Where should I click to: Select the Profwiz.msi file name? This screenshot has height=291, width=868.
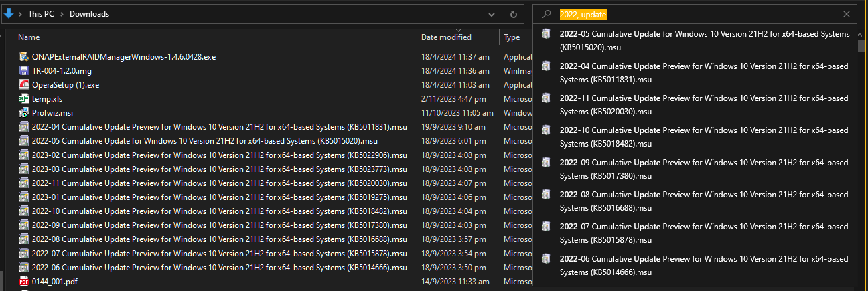(52, 113)
